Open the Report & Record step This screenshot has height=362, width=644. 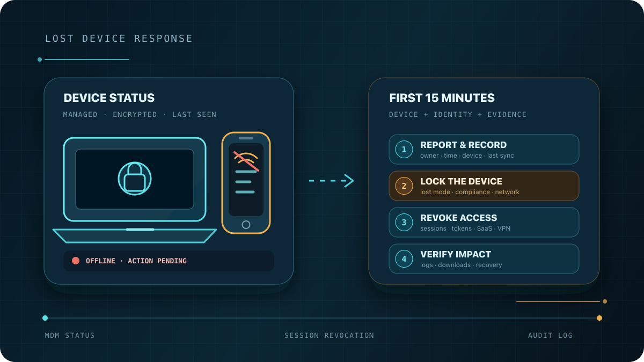(484, 149)
